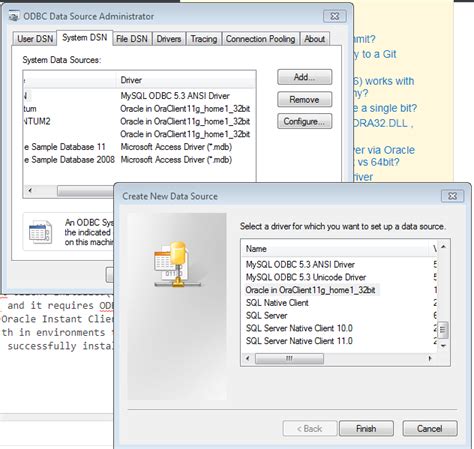Select the Sample Database 11 row
474x449 pixels.
(138, 147)
